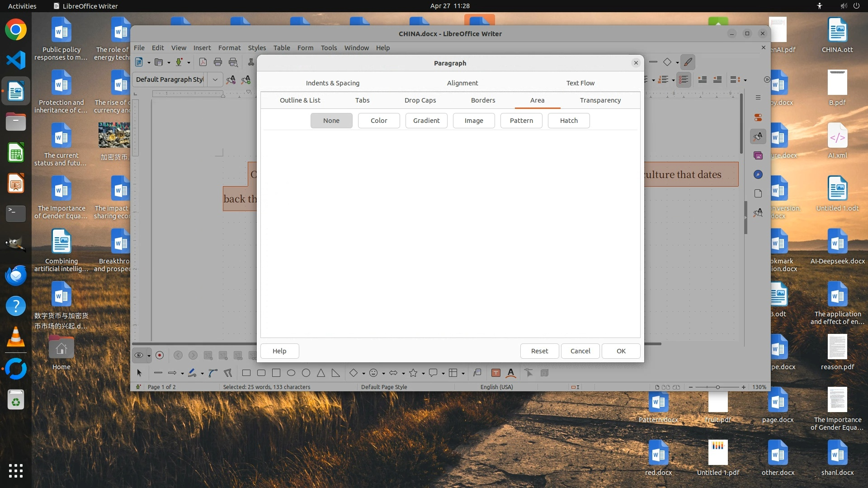
Task: Select the Rectangle shape tool
Action: [246, 373]
